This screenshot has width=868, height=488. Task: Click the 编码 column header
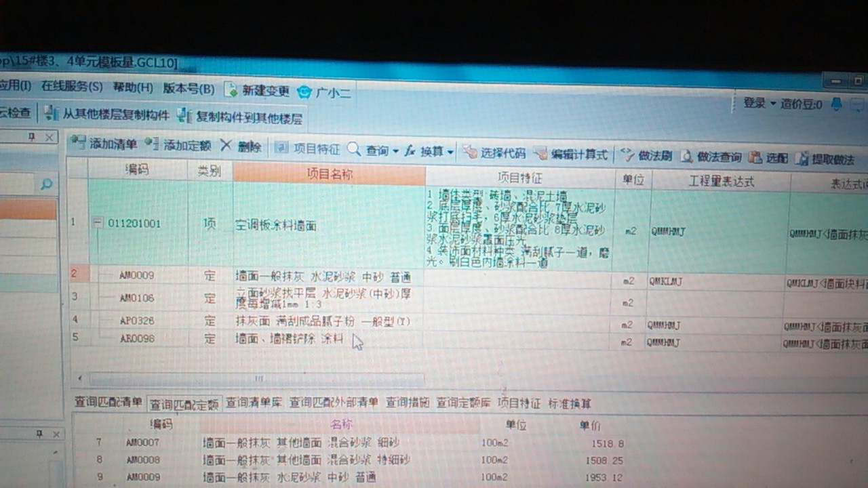coord(137,170)
